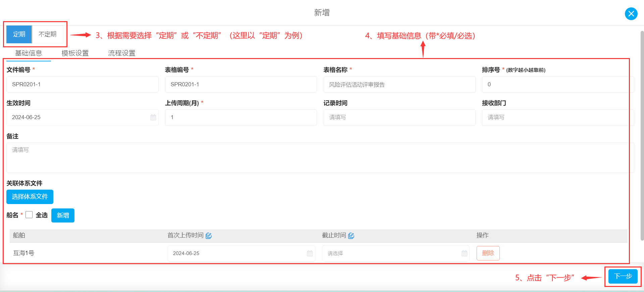Click the 接收部门 input field

click(558, 117)
